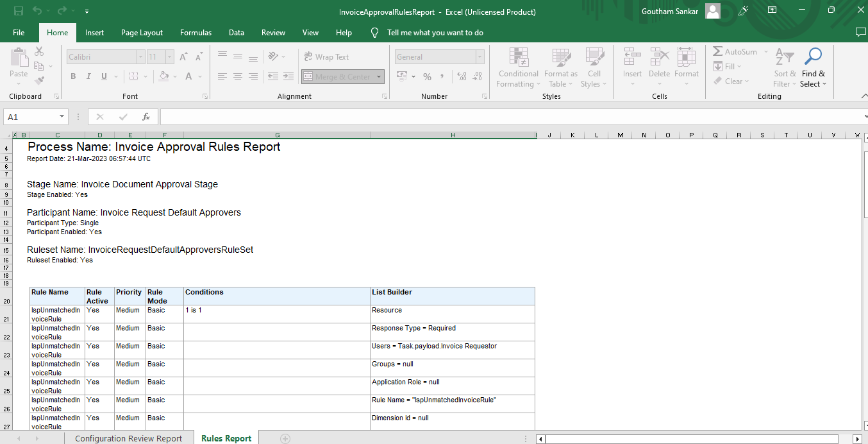The image size is (868, 444).
Task: Toggle Merge & Center
Action: [x=338, y=76]
